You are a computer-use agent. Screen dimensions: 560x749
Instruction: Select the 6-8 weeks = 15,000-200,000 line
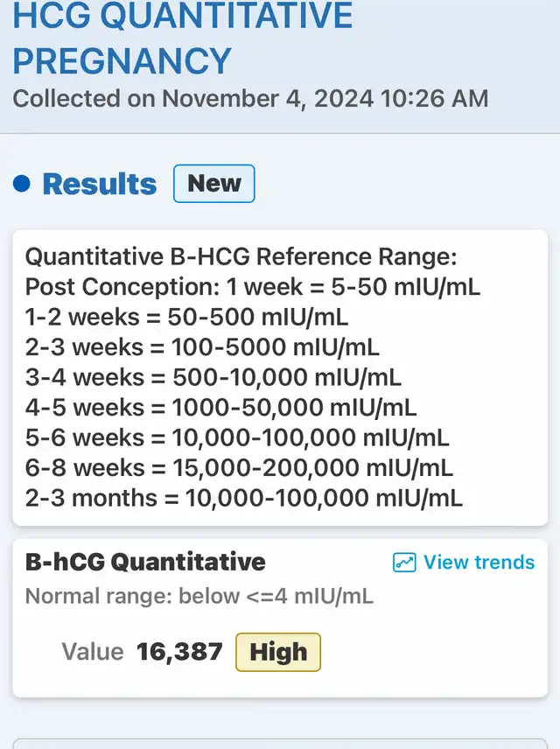click(239, 467)
